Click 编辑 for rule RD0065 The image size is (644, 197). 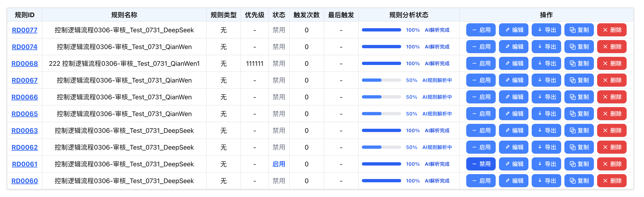pos(513,114)
